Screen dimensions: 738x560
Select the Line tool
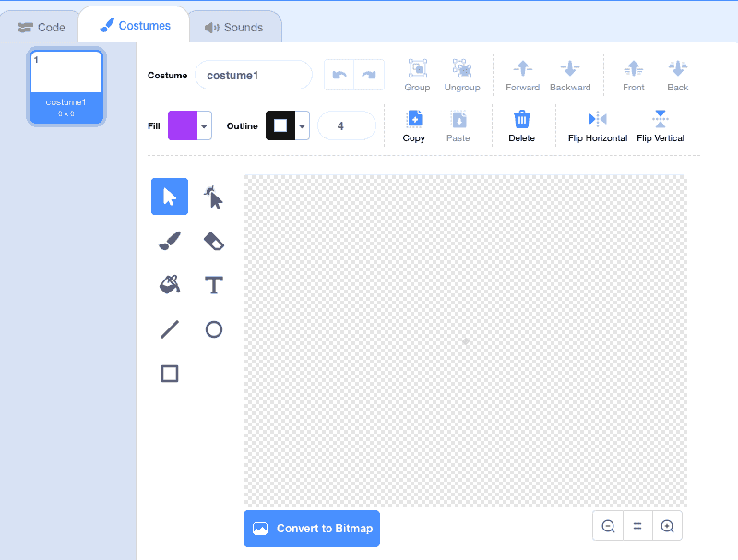tap(170, 329)
